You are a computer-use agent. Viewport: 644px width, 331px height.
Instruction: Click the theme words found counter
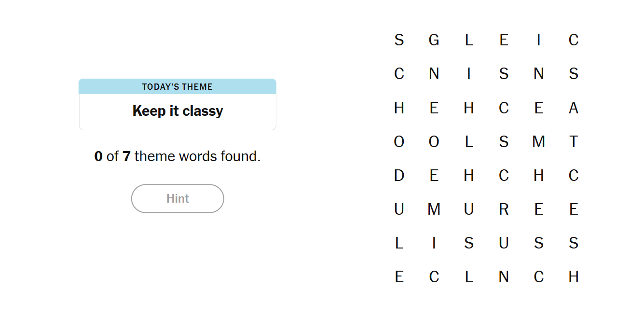[x=178, y=156]
